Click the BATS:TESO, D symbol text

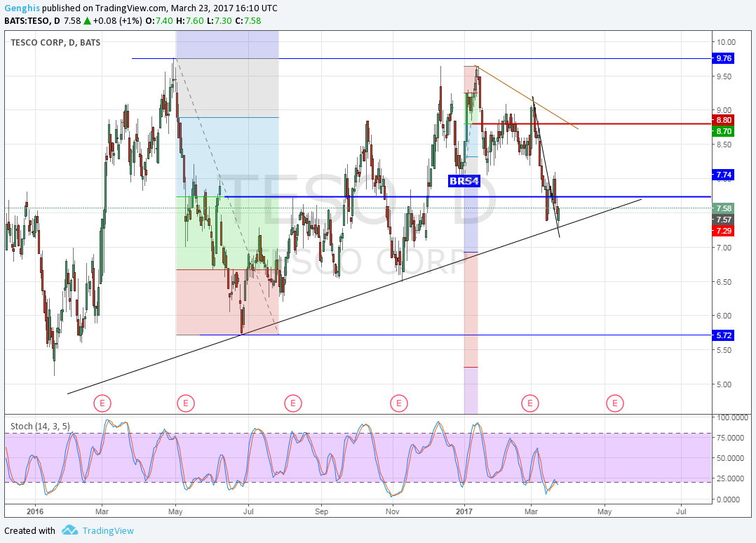point(32,21)
